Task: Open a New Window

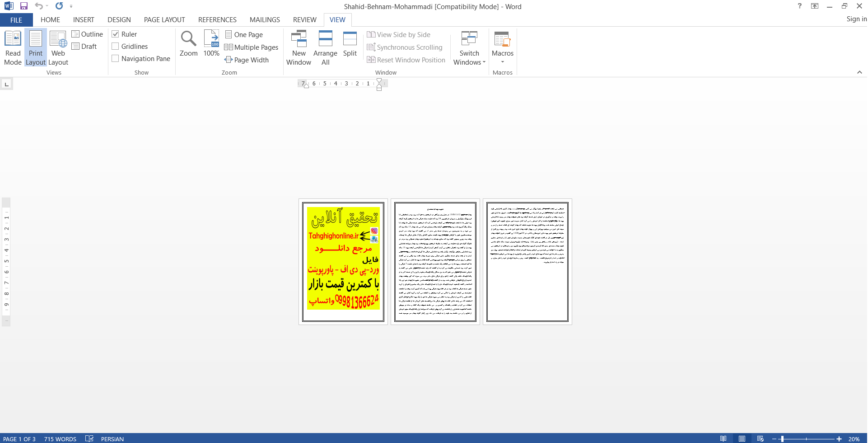Action: coord(299,48)
